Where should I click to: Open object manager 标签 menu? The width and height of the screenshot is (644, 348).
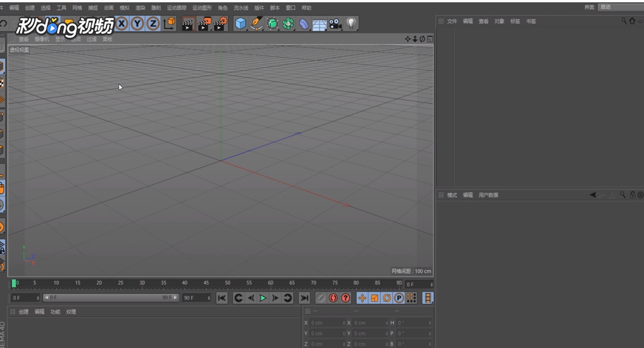(x=515, y=21)
